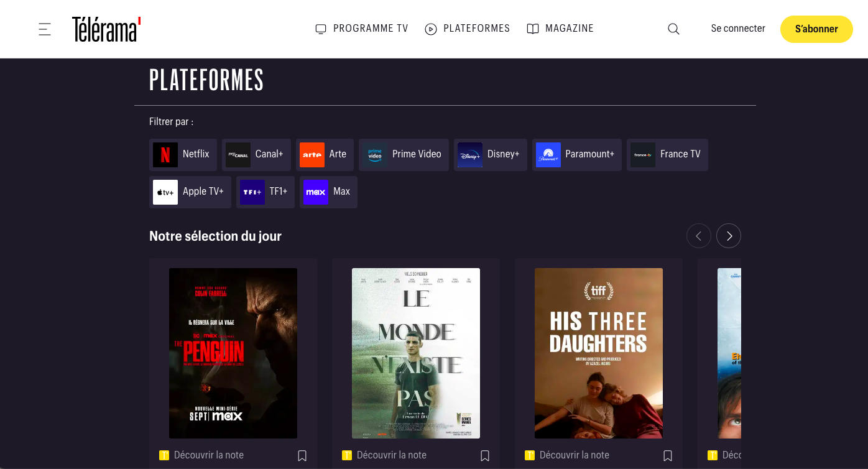Viewport: 868px width, 469px height.
Task: Filter by the France TV label
Action: click(680, 154)
